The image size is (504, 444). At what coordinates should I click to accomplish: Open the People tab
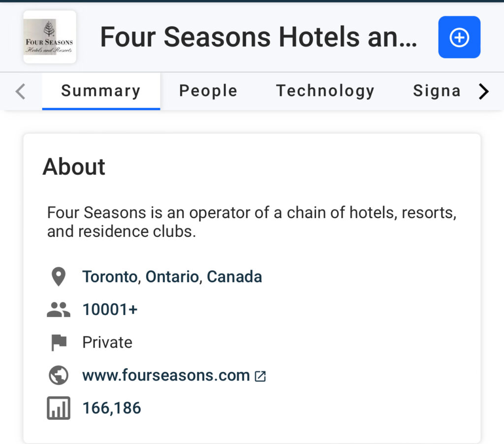(x=208, y=91)
